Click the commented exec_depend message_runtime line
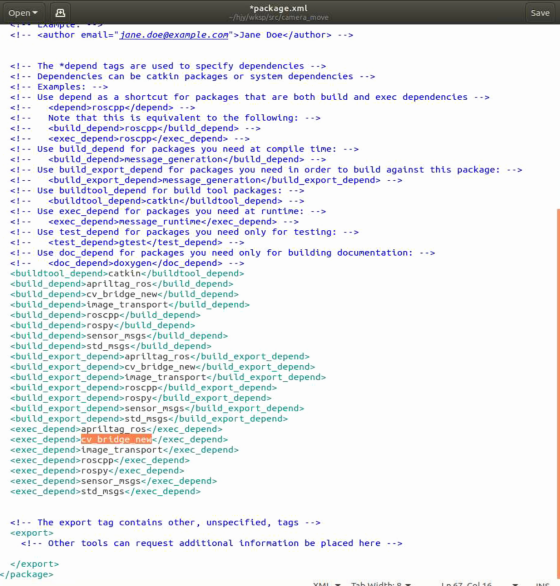 (x=154, y=222)
